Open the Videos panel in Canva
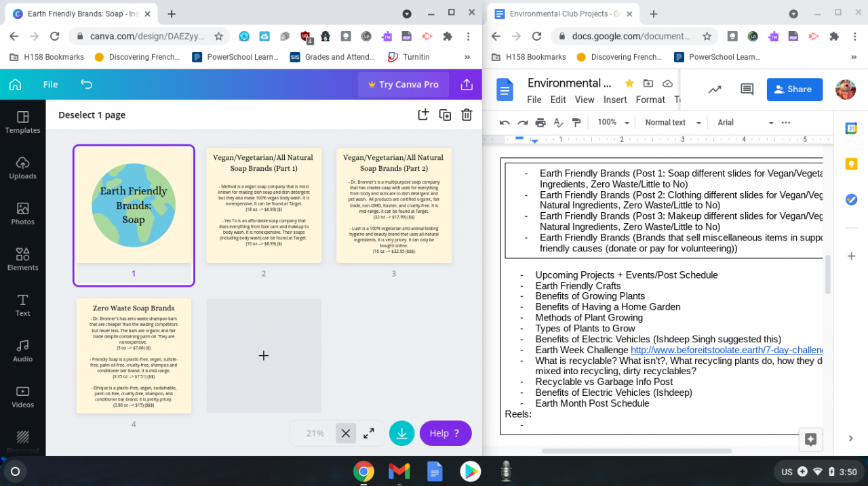 click(23, 397)
